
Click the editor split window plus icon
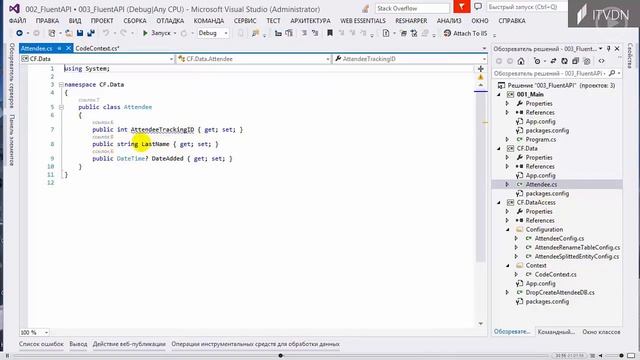[481, 69]
